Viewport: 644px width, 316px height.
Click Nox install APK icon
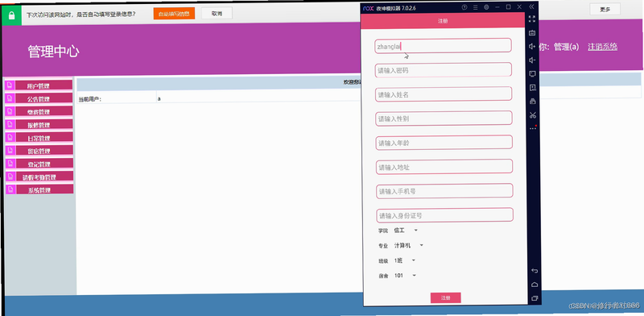click(x=533, y=87)
